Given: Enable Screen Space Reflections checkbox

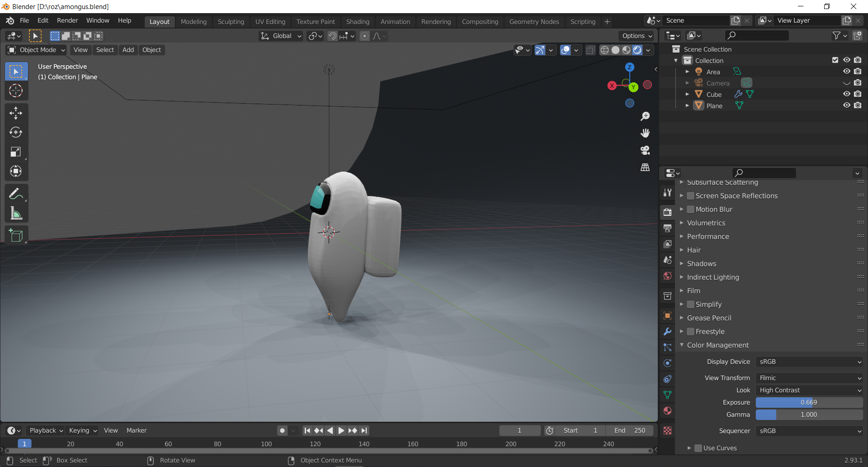Looking at the screenshot, I should click(x=690, y=196).
